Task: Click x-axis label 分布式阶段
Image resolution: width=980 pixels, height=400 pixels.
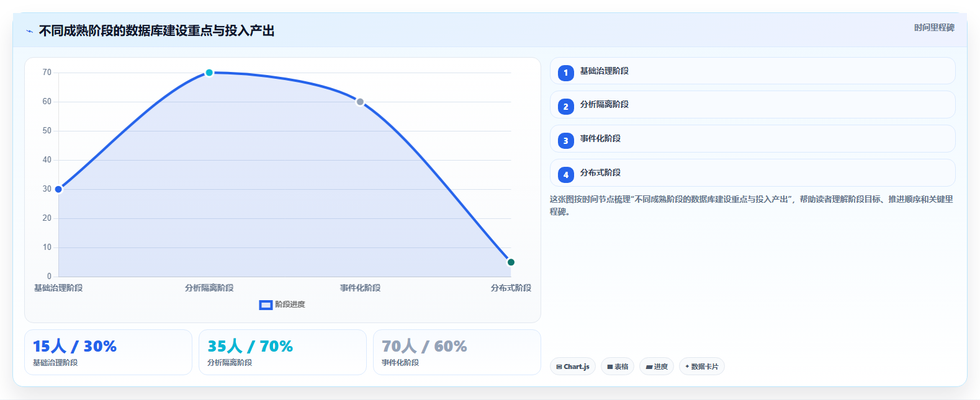Action: click(511, 288)
